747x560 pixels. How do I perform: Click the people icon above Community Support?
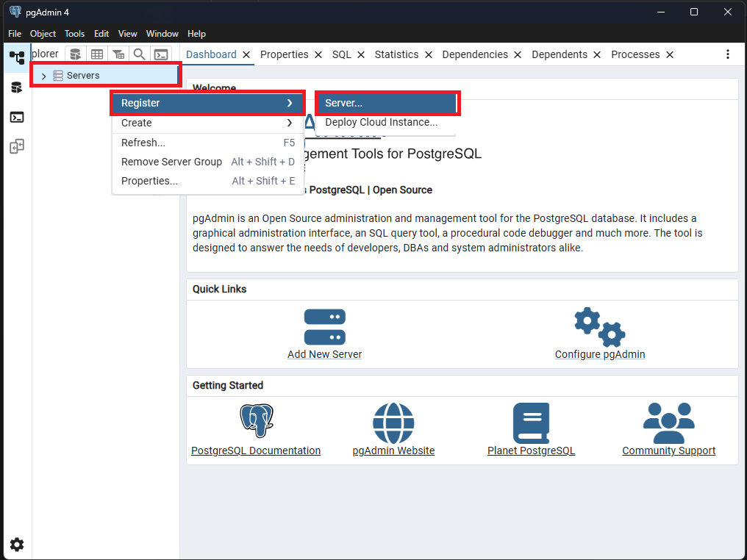coord(669,423)
